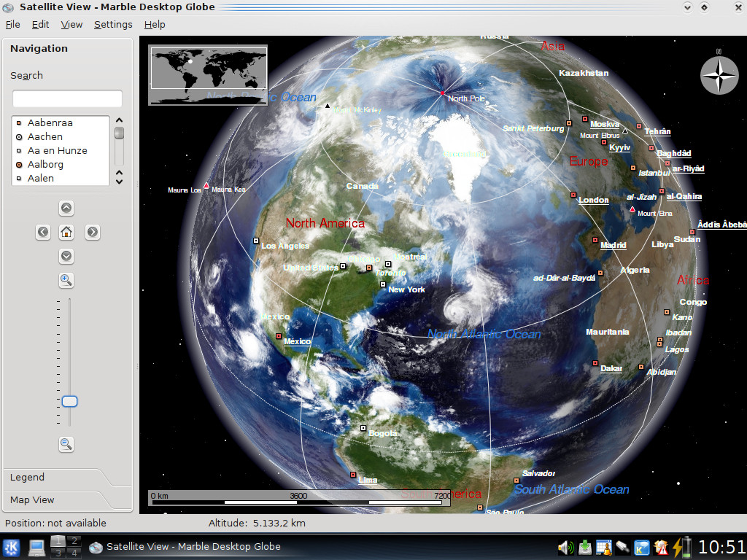Click the Navigation search field
This screenshot has height=560, width=747.
coord(67,98)
